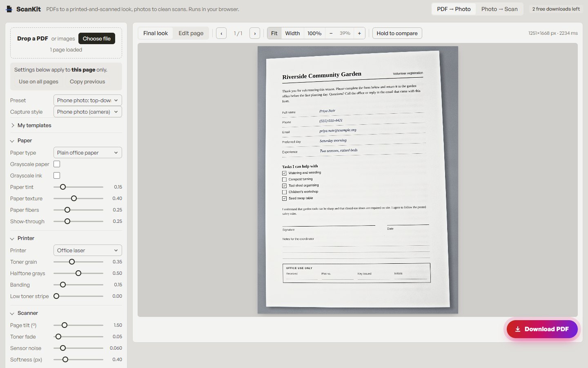Click the download arrow icon
This screenshot has height=368, width=588.
coord(518,329)
